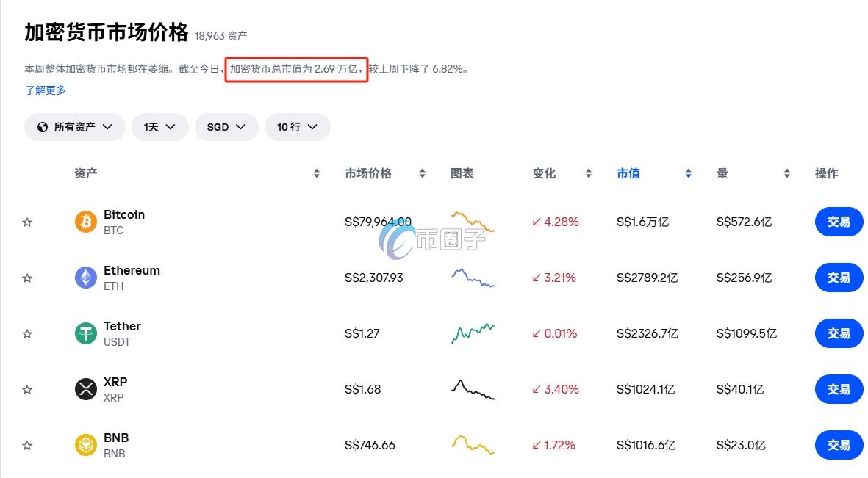Select the XRP asset name
Image resolution: width=868 pixels, height=478 pixels.
tap(115, 383)
